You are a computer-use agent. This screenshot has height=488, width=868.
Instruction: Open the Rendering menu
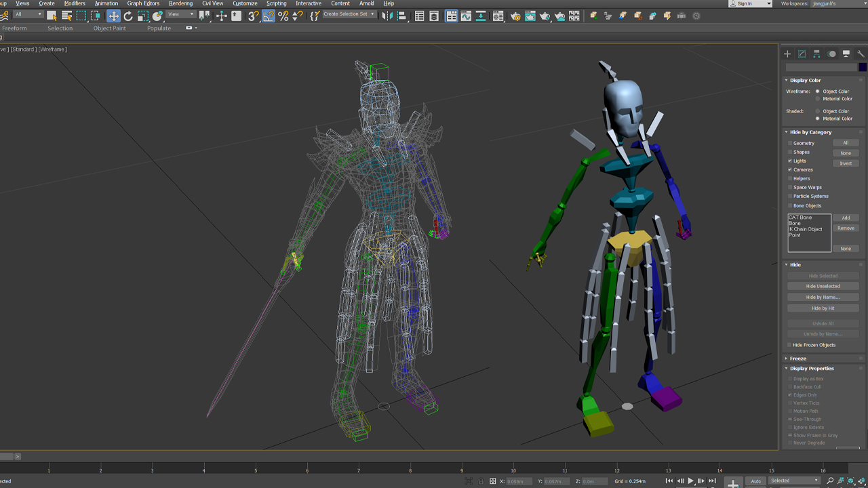[180, 3]
